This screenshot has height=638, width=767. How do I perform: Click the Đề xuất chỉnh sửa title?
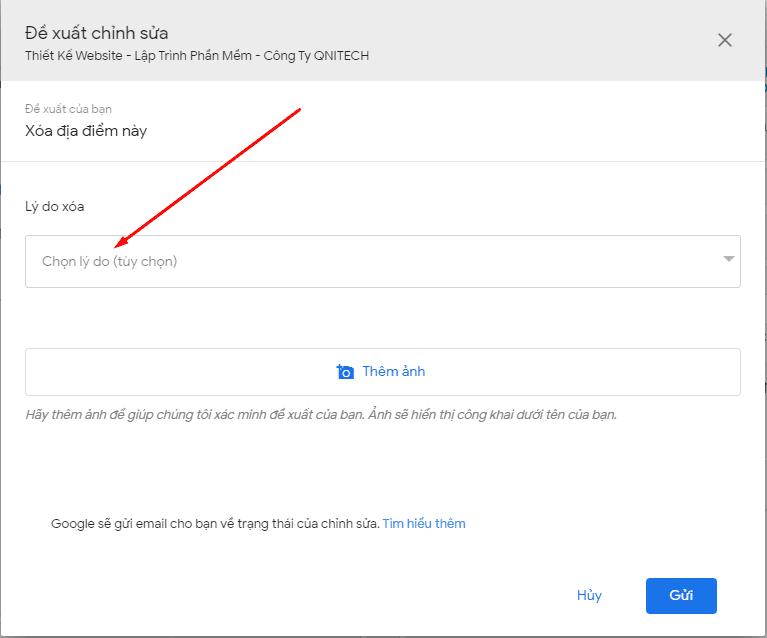[x=96, y=34]
